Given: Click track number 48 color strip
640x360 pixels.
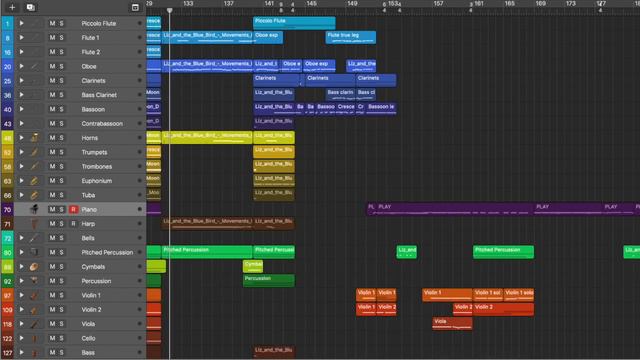Looking at the screenshot, I should click(x=7, y=138).
